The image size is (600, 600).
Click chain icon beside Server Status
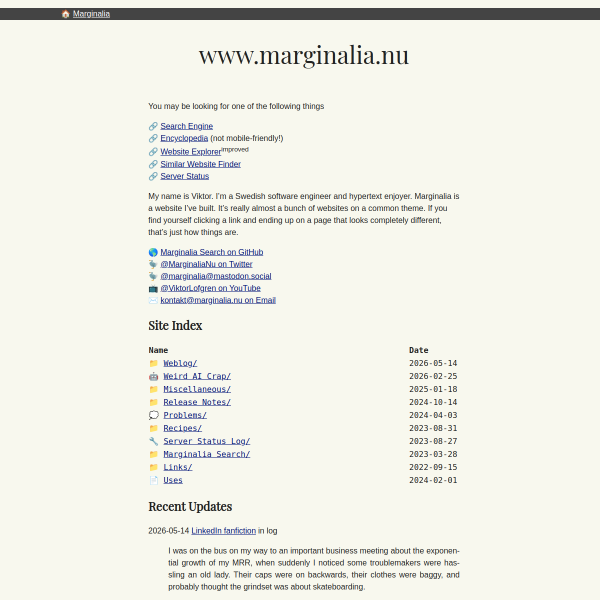pos(153,176)
